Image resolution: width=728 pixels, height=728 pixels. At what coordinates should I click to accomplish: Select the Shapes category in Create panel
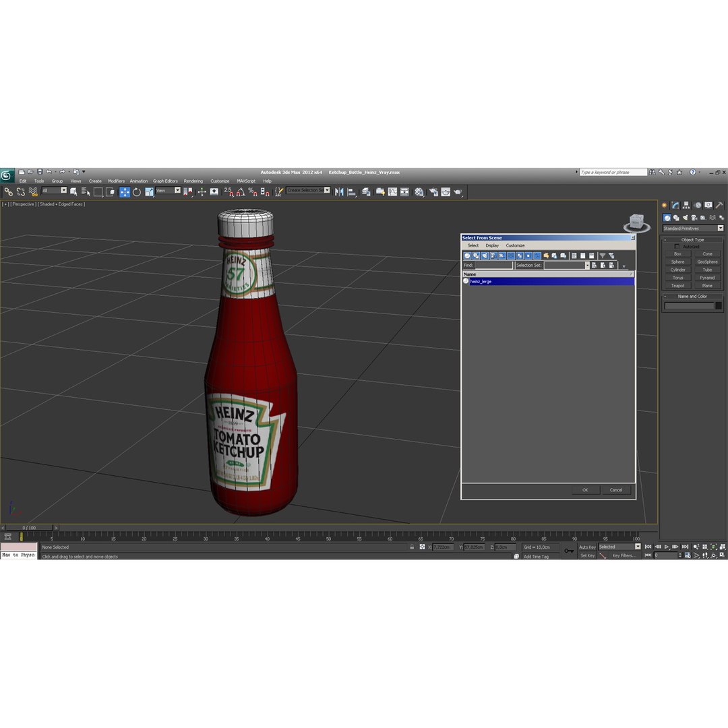(676, 218)
